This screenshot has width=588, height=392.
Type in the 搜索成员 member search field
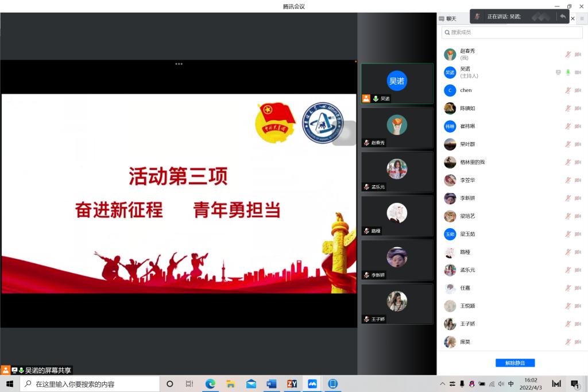pos(512,33)
